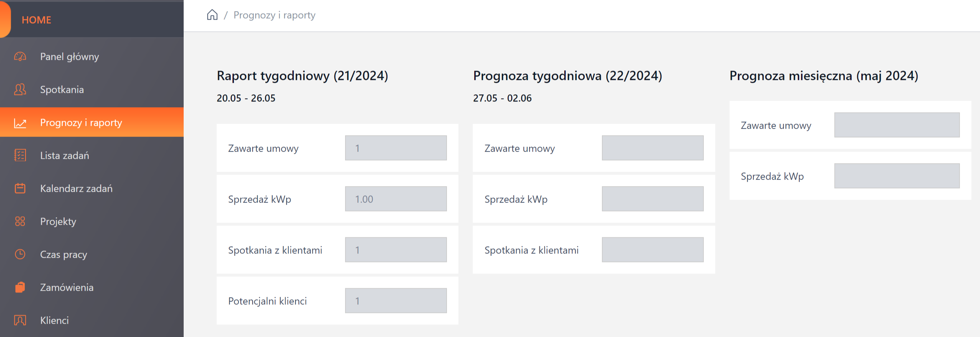980x337 pixels.
Task: Click Prognozy i raporty breadcrumb text
Action: pos(274,15)
